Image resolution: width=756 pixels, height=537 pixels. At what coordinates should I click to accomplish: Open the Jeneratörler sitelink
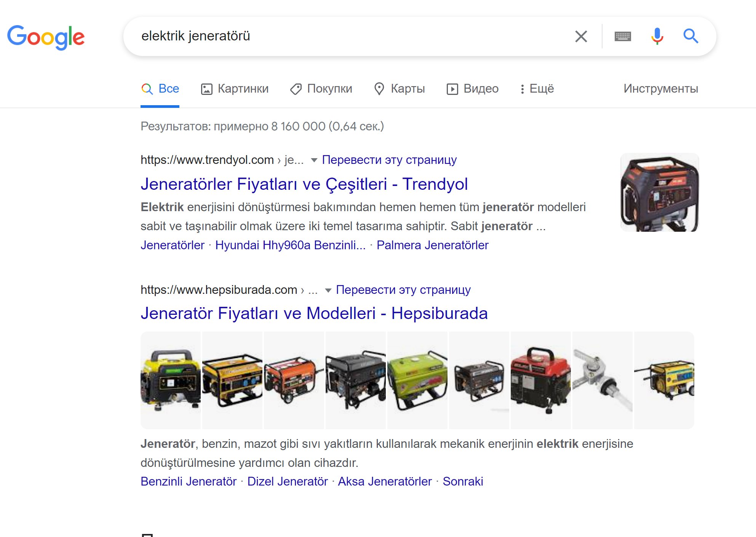pos(173,245)
